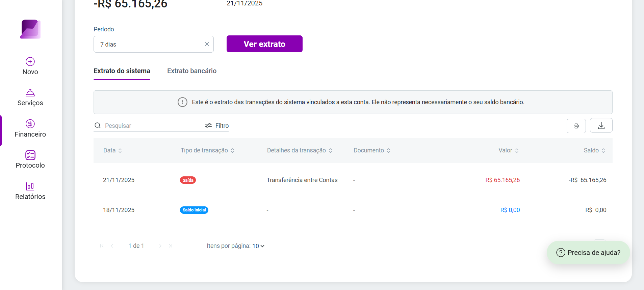Image resolution: width=644 pixels, height=290 pixels.
Task: Switch to Extrato do sistema tab
Action: pyautogui.click(x=122, y=71)
